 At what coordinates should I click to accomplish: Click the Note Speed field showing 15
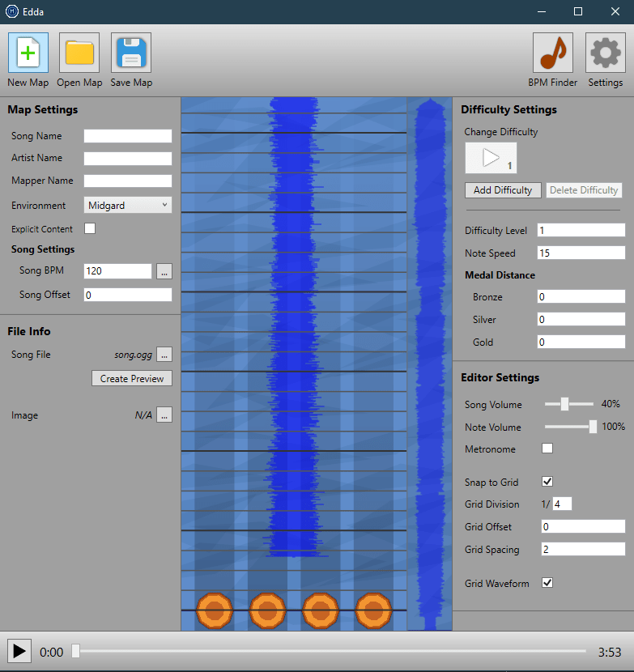(x=581, y=253)
